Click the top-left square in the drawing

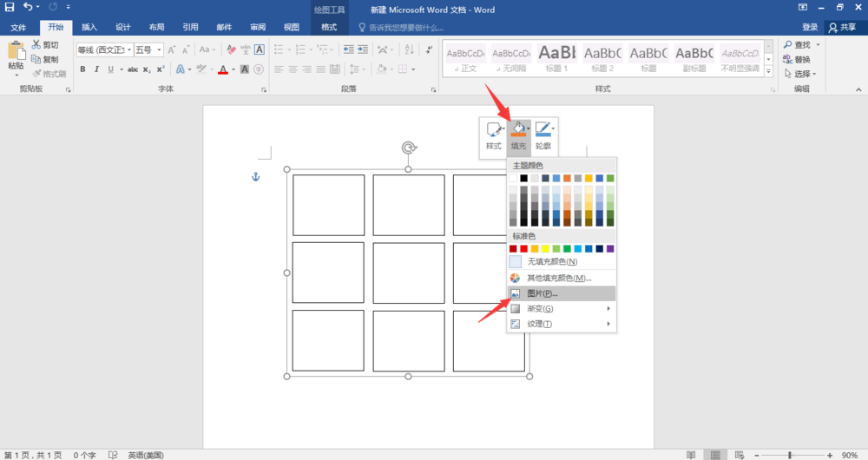(328, 205)
